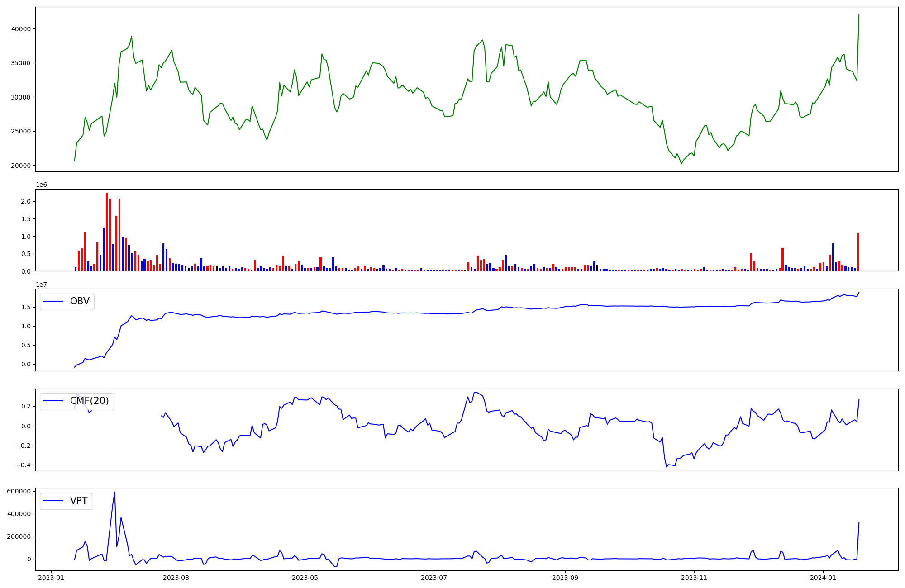
Task: Click the 2023-05 x-axis tick label
Action: coord(305,578)
